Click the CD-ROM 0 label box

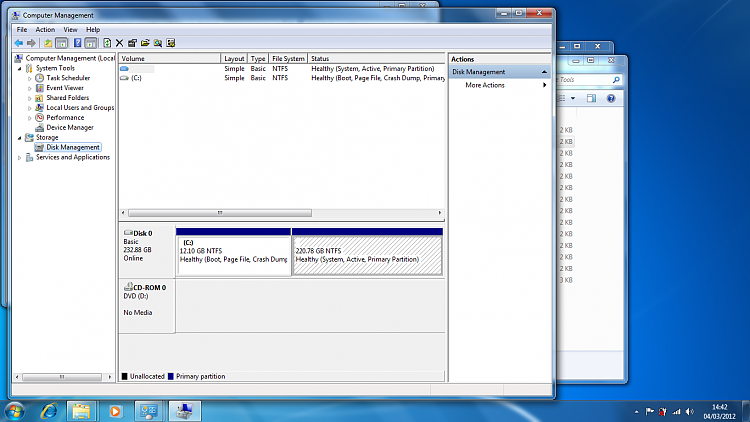147,306
